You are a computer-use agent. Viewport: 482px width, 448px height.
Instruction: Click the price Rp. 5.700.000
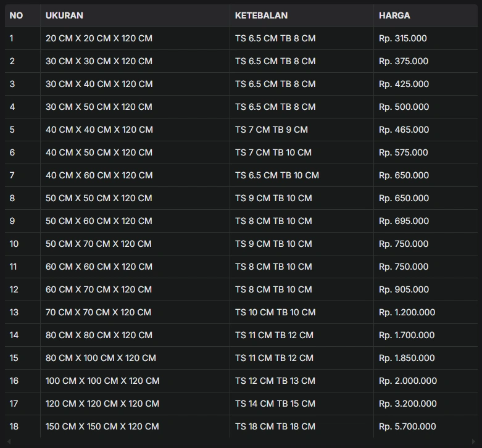pos(407,426)
